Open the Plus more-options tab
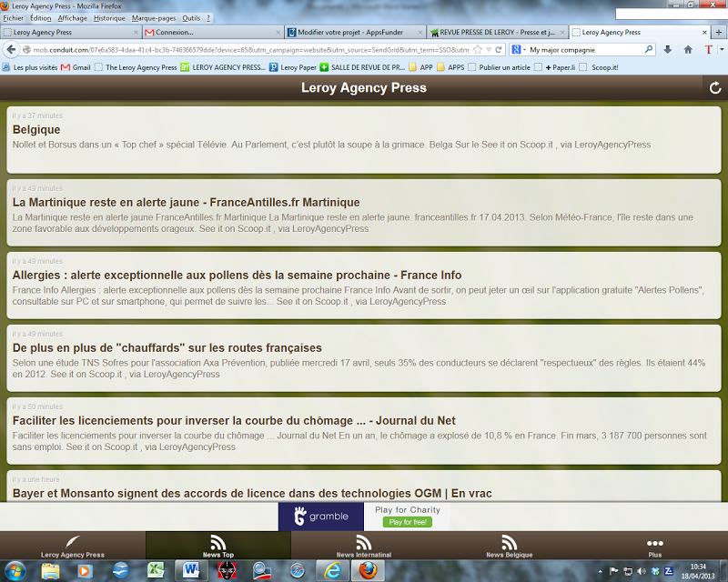This screenshot has width=728, height=582. point(654,546)
